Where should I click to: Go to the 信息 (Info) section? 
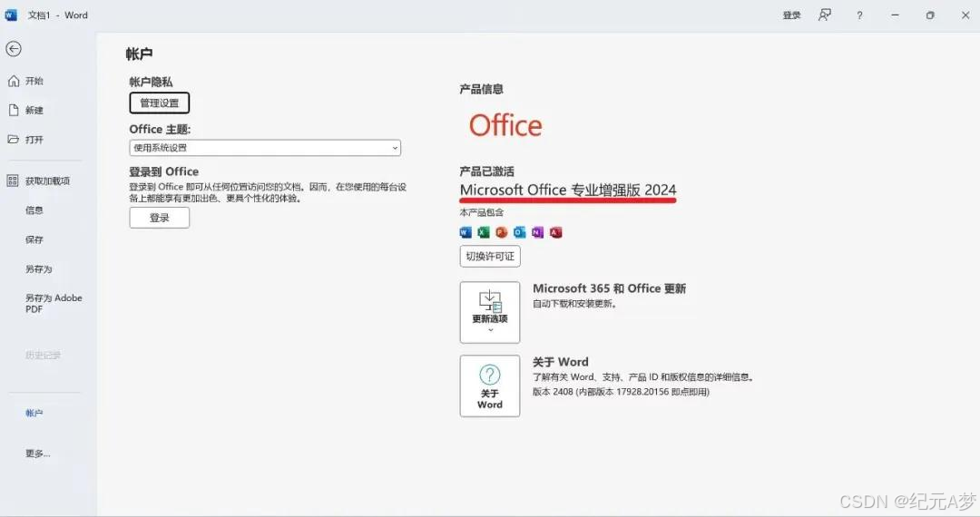coord(34,210)
